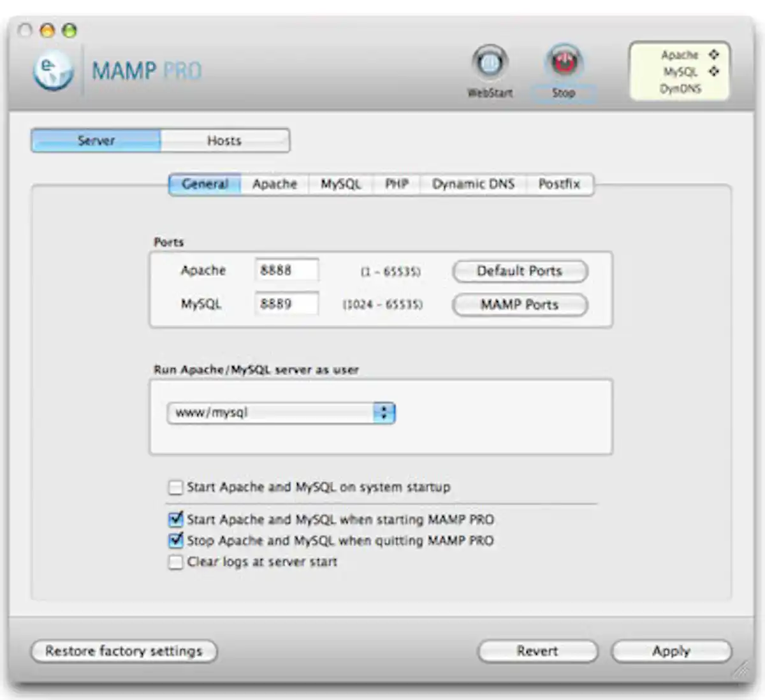
Task: Click the Revert button
Action: (x=537, y=651)
